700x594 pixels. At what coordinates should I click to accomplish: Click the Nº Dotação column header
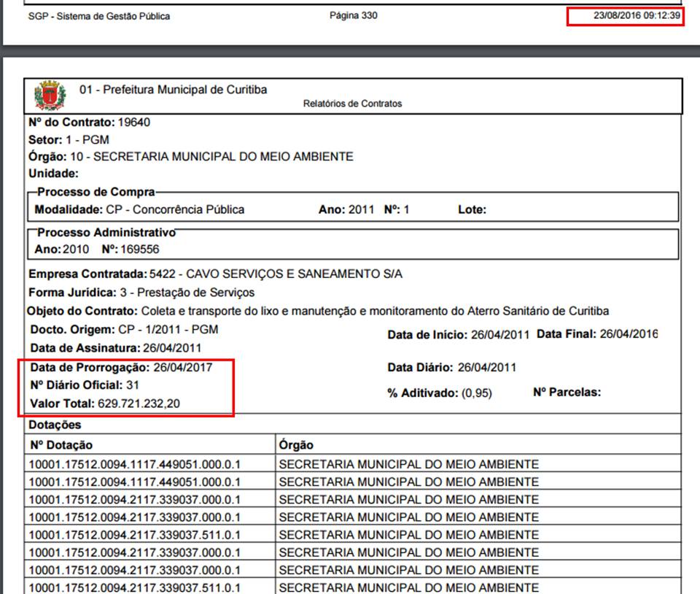pos(61,445)
